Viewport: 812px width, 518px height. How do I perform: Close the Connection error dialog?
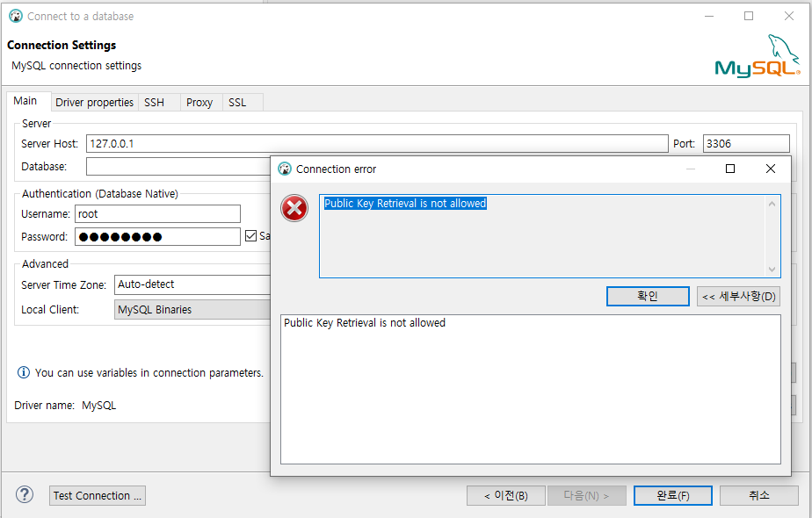pos(771,169)
